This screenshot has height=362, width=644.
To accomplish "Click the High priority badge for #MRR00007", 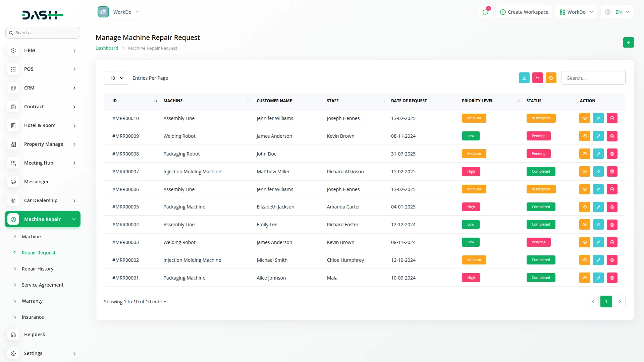I will click(x=471, y=171).
